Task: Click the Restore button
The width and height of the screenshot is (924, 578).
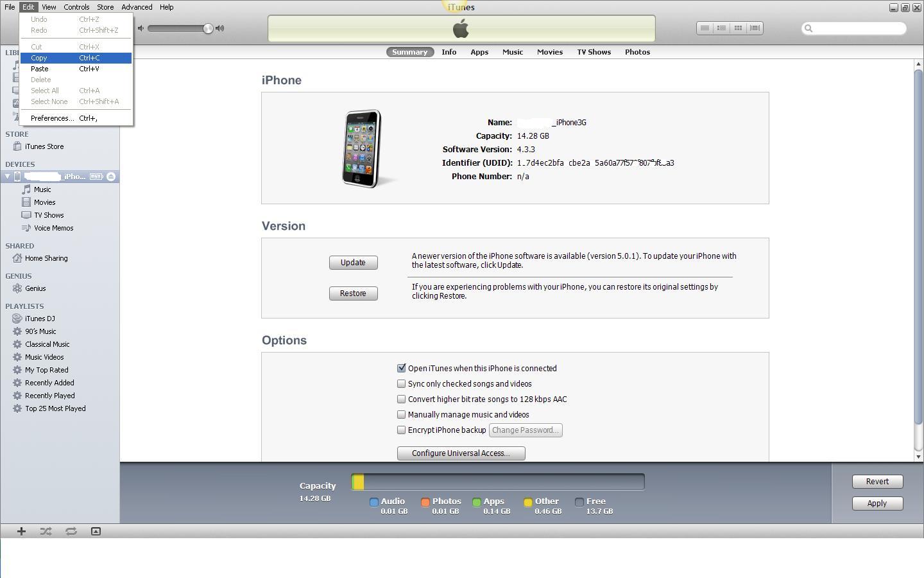Action: [x=353, y=293]
